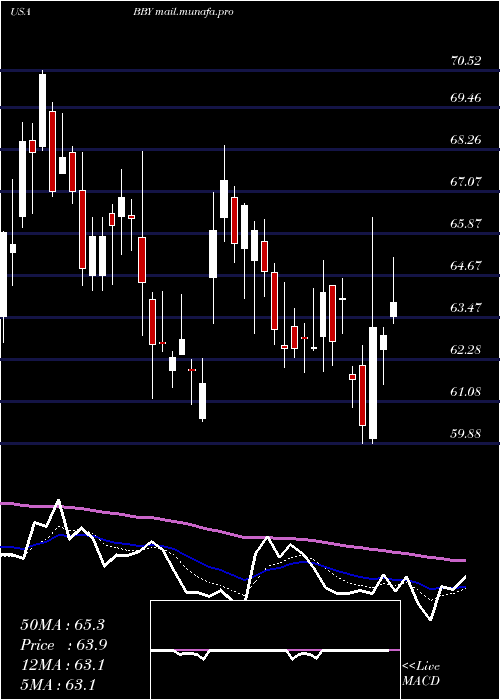500x700 pixels.
Task: Click the 69.46 price level label
Action: 466,98
